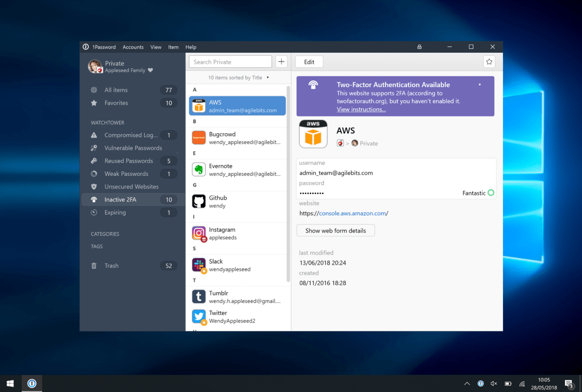Image resolution: width=582 pixels, height=392 pixels.
Task: Select the Github wendy entry
Action: pyautogui.click(x=237, y=202)
